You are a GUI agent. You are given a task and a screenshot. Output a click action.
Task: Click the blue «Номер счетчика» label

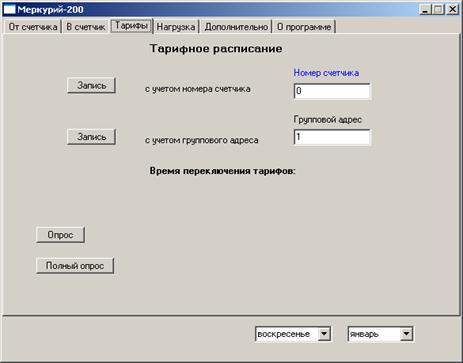[x=326, y=73]
